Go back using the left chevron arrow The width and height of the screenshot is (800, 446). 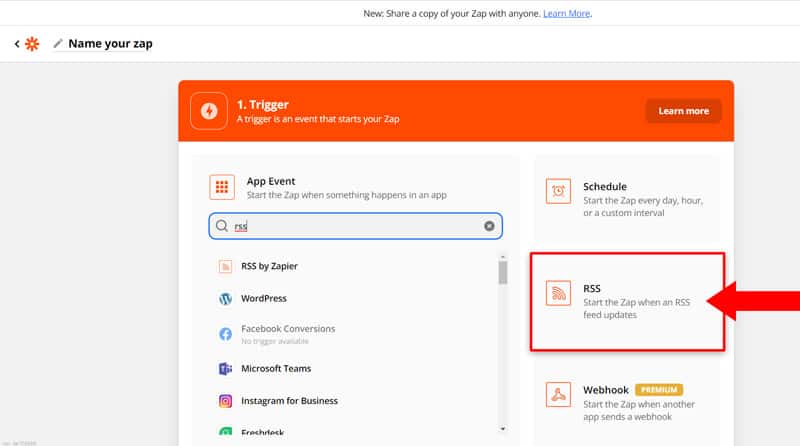click(x=17, y=44)
